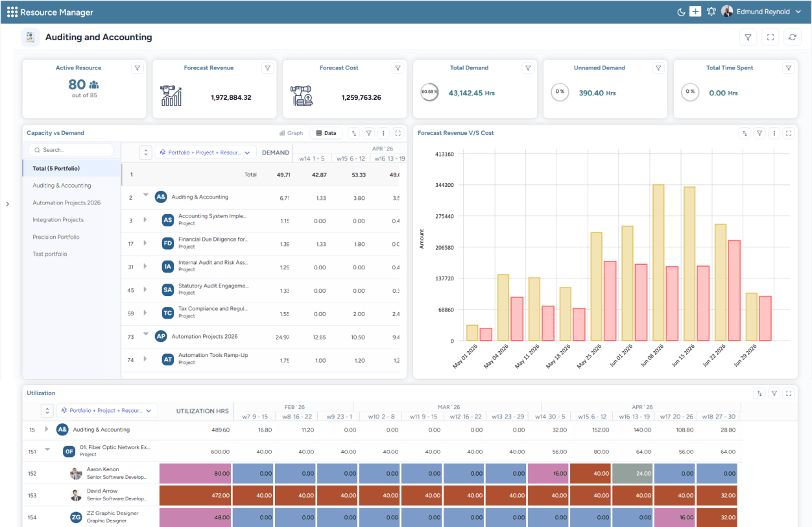
Task: Filter the Forecast Cost card
Action: (x=398, y=68)
